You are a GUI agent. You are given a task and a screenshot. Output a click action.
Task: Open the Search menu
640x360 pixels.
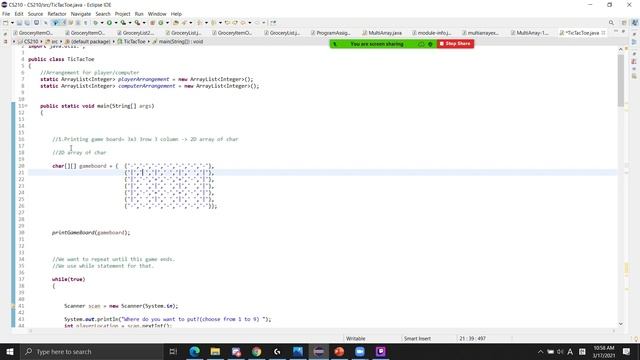103,14
